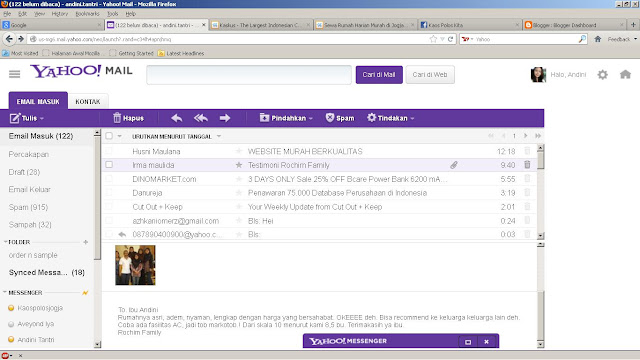Screen dimensions: 640x360
Task: Open Draft (28) folder
Action: (x=24, y=172)
